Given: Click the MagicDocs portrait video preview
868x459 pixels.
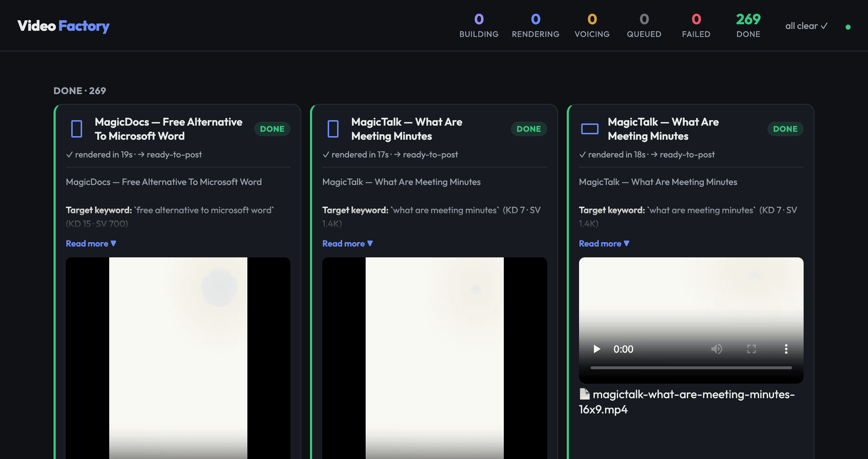Looking at the screenshot, I should tap(178, 358).
